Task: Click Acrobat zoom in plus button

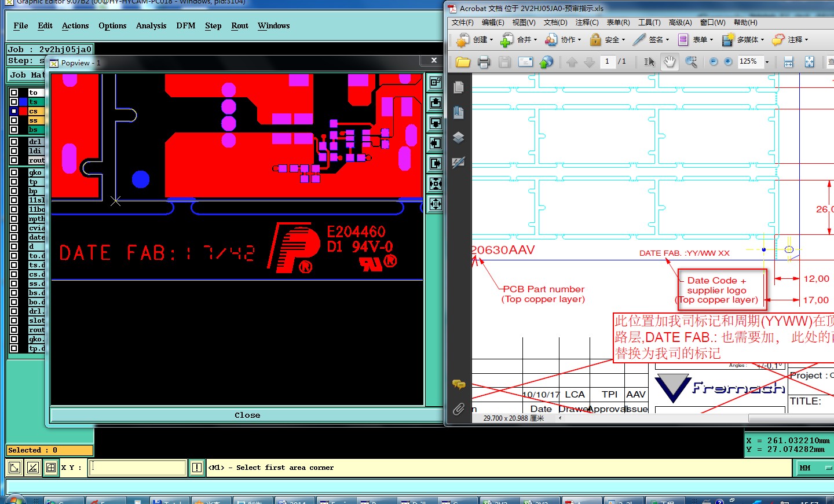Action: tap(728, 62)
